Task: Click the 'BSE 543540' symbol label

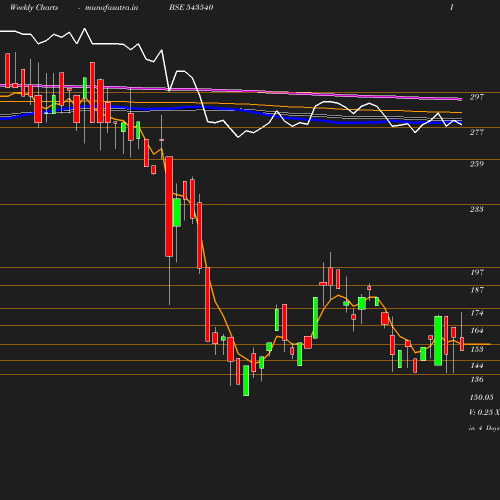Action: 191,7
